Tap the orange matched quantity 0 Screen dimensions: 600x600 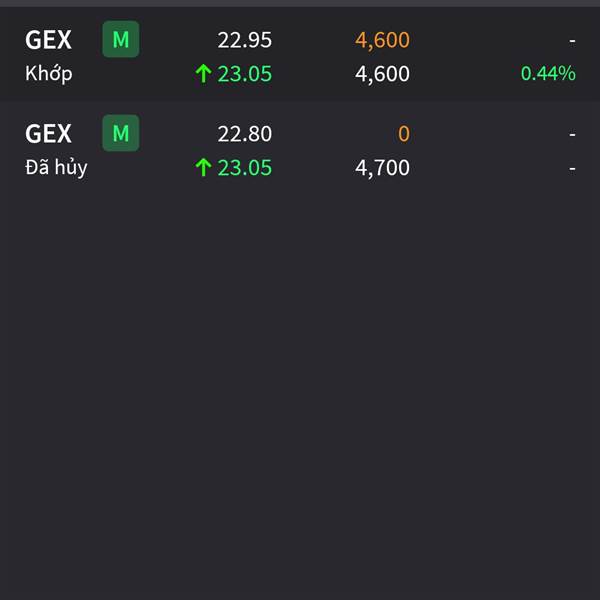404,134
